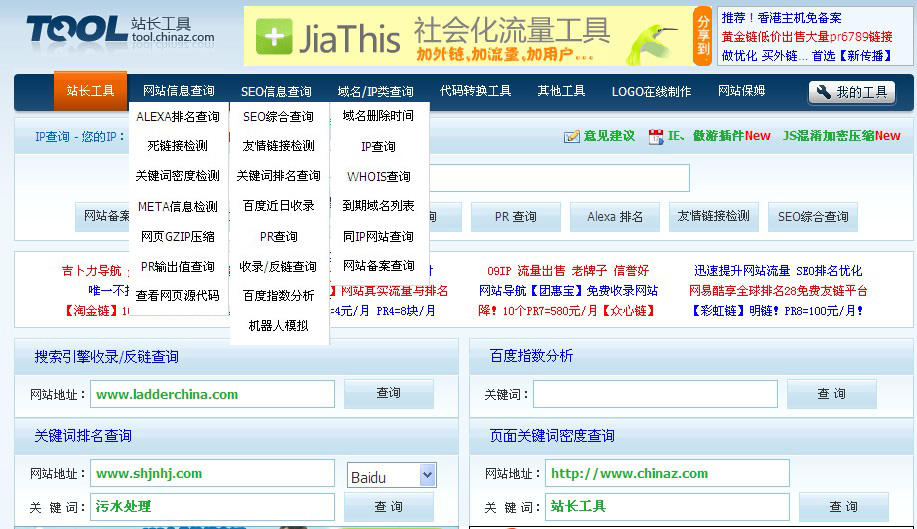
Task: Select 关键词密度检测 menu entry
Action: (x=178, y=175)
